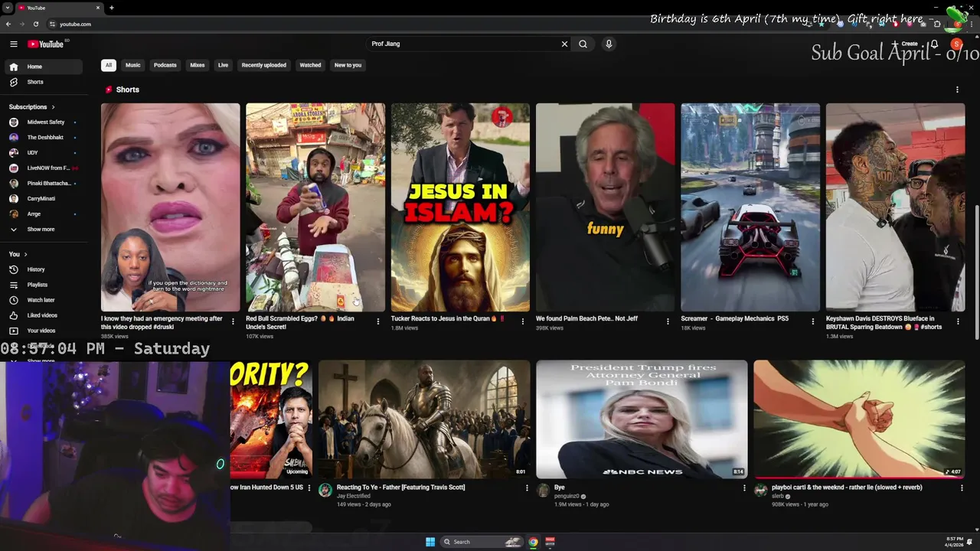Open the CarryMinati channel
This screenshot has height=551, width=980.
click(x=44, y=199)
